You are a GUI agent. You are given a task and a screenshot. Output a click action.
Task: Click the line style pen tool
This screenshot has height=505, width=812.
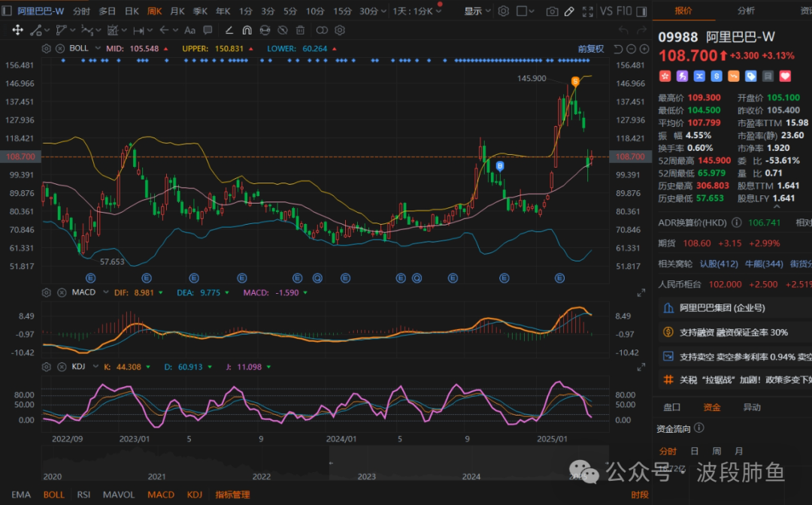[x=229, y=31]
